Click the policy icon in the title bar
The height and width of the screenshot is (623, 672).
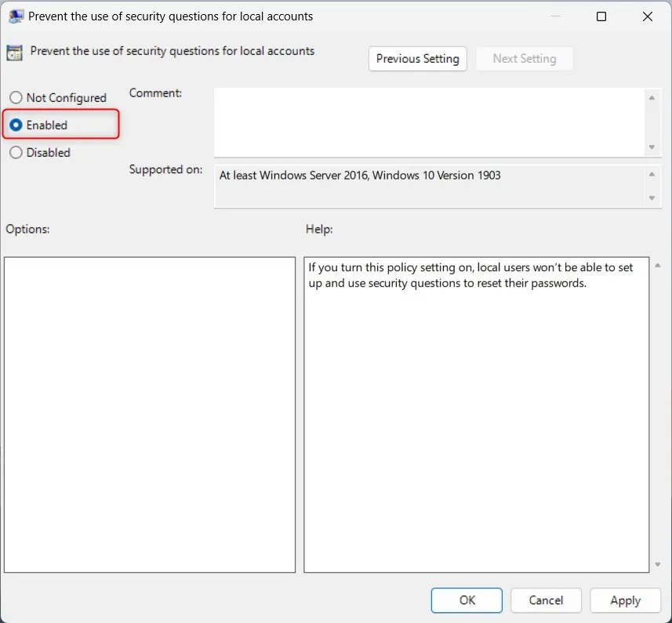(x=16, y=16)
